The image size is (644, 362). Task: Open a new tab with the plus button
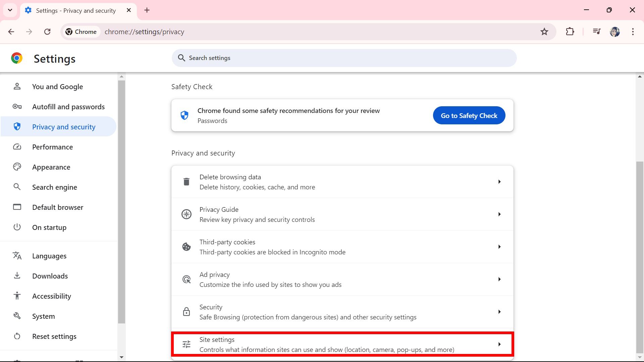click(x=147, y=10)
